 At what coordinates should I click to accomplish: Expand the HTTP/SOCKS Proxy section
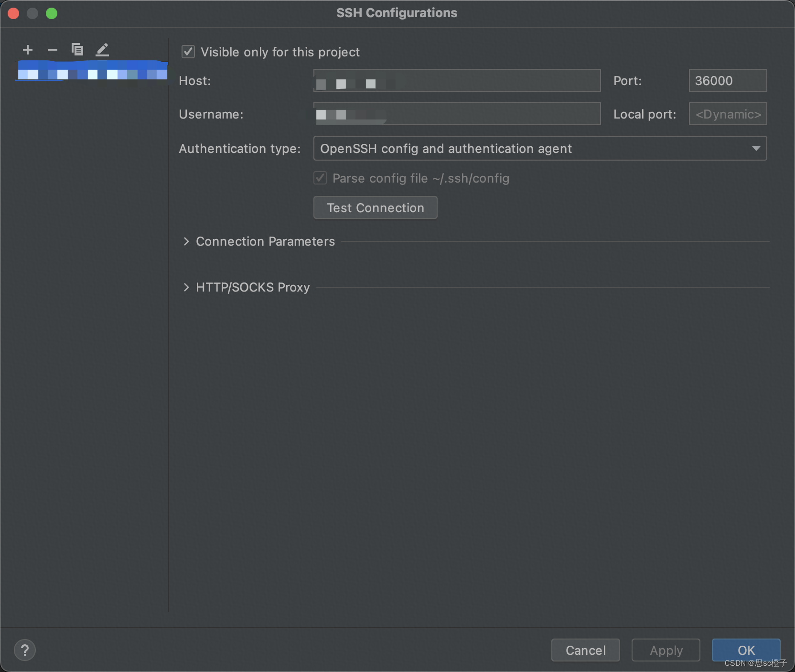tap(186, 287)
